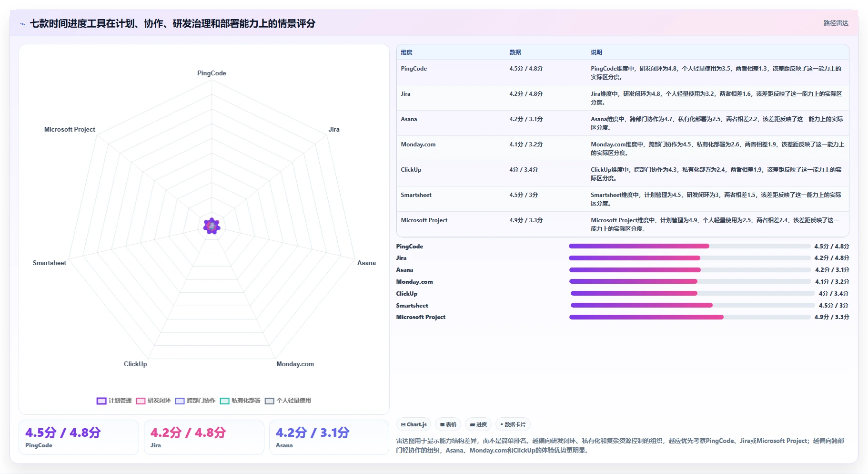Click the table value 4.5分 / 3分

tap(524, 195)
